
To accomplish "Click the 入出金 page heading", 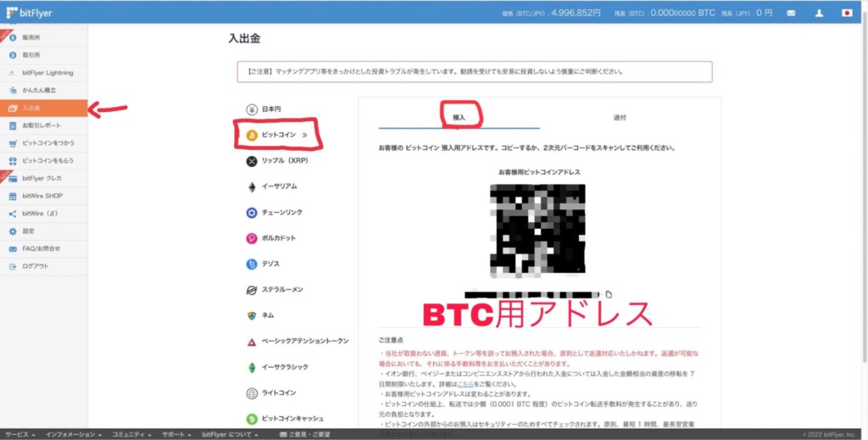I will 244,39.
